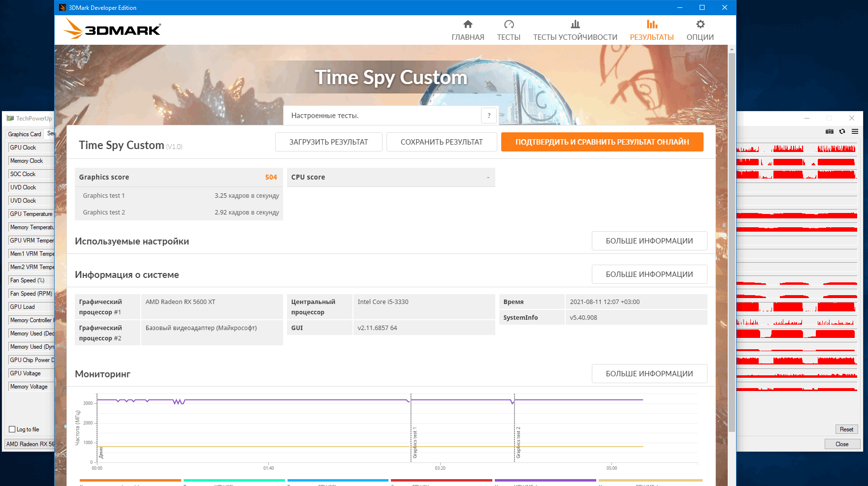Click Graphics test 2 result row
The image size is (868, 486).
click(179, 212)
